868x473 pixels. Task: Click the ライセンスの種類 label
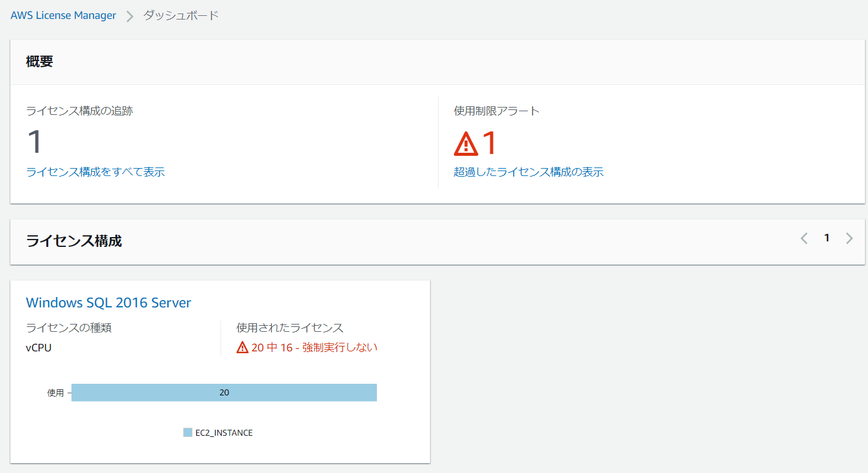[69, 328]
